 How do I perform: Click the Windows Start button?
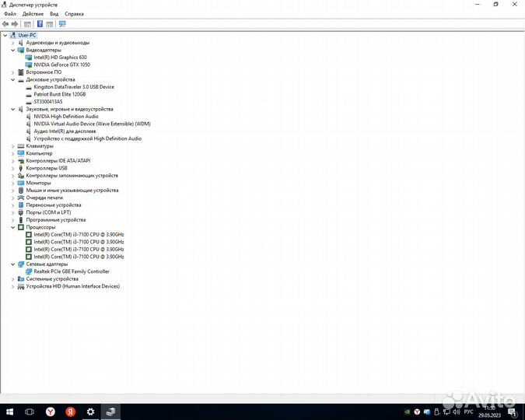(x=10, y=411)
